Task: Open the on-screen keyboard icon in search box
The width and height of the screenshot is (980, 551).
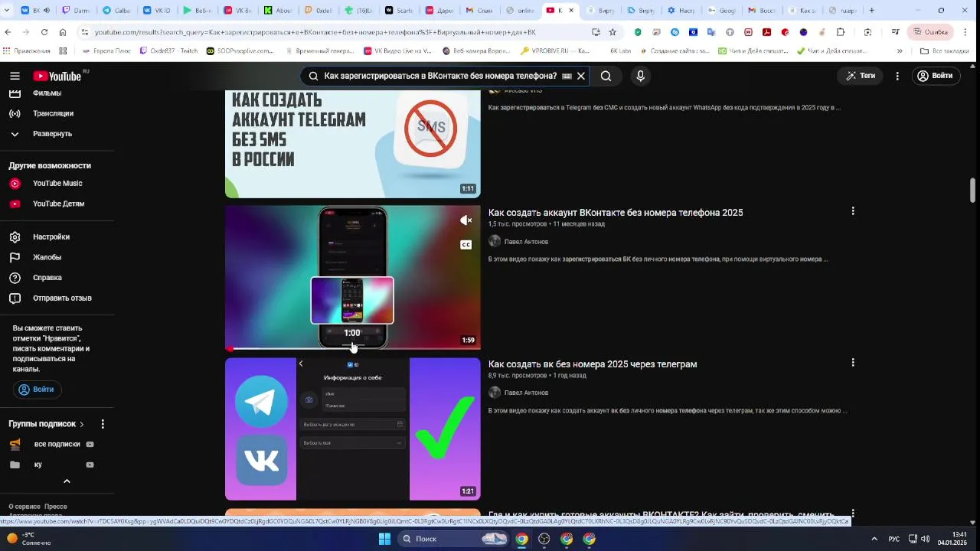Action: (567, 76)
